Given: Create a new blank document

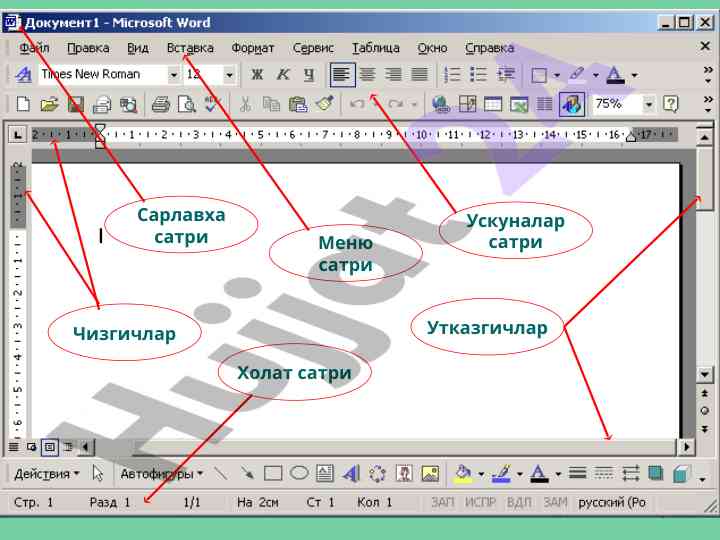Looking at the screenshot, I should tap(23, 104).
